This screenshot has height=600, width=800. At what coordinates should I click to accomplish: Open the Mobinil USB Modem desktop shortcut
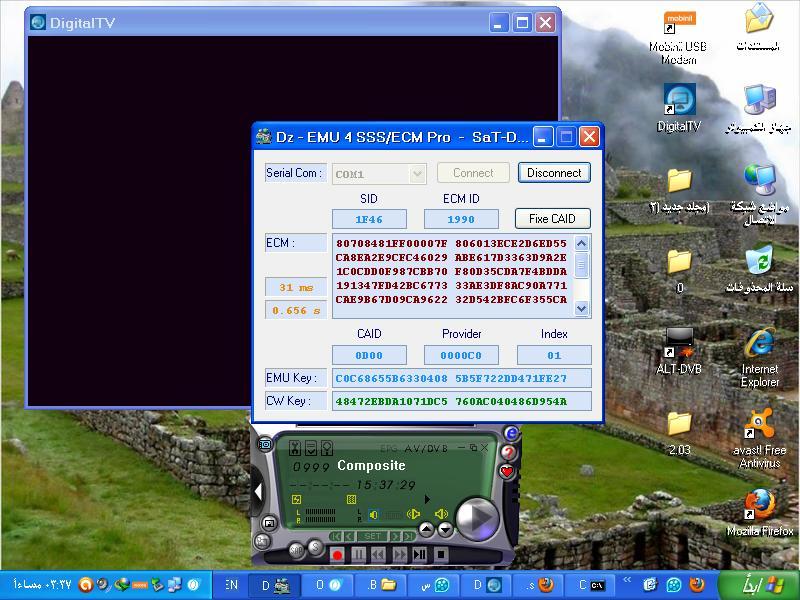pyautogui.click(x=678, y=38)
